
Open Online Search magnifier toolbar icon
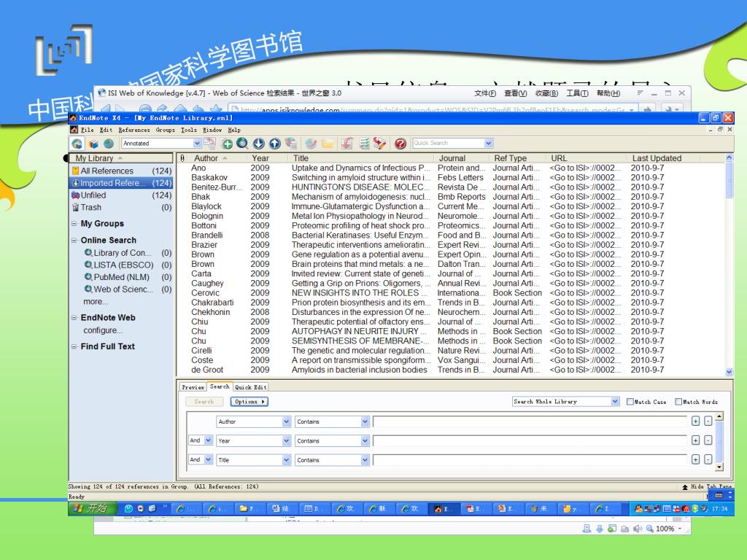[x=242, y=144]
